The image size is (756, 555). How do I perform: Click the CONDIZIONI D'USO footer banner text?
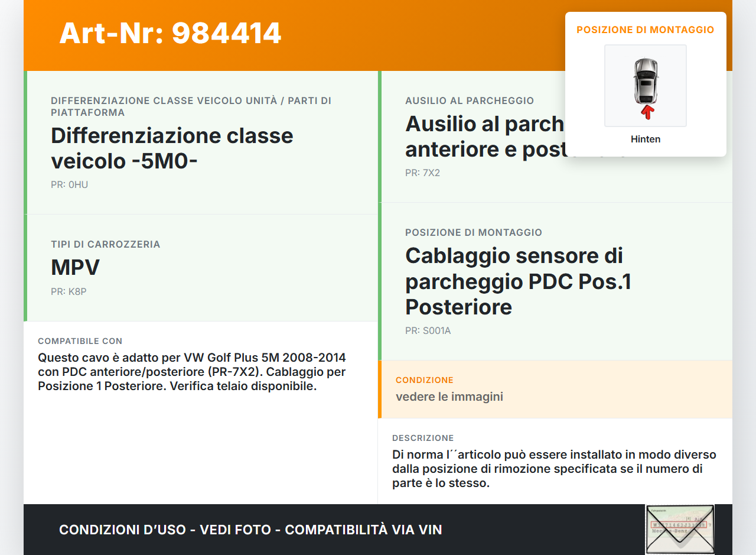(x=250, y=530)
